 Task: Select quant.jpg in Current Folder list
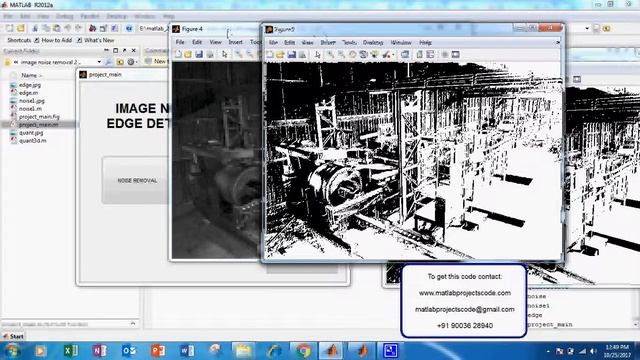click(x=31, y=133)
